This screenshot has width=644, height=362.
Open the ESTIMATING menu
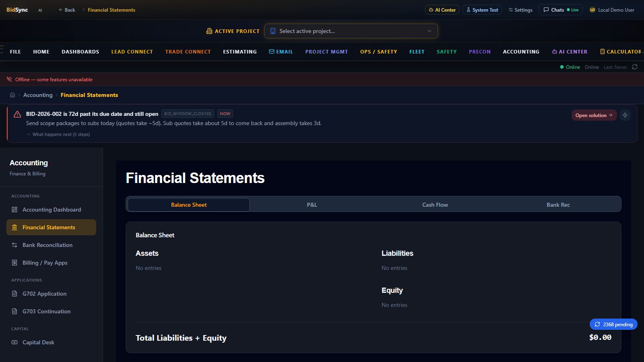coord(240,51)
